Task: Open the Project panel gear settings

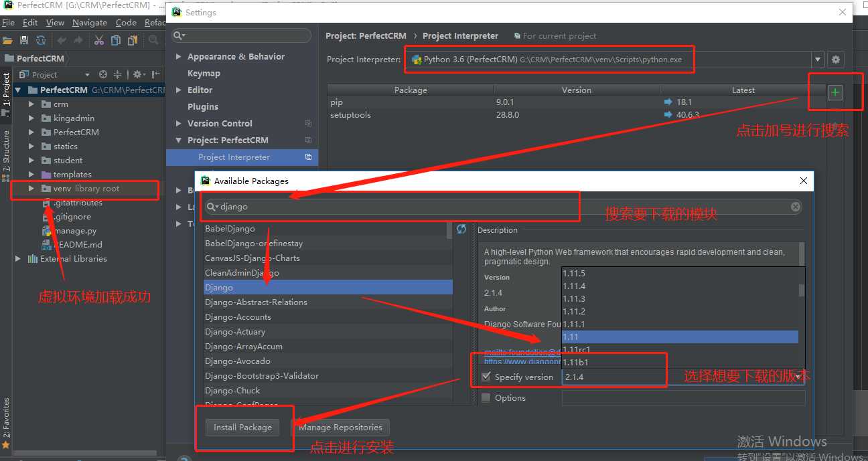Action: click(139, 74)
